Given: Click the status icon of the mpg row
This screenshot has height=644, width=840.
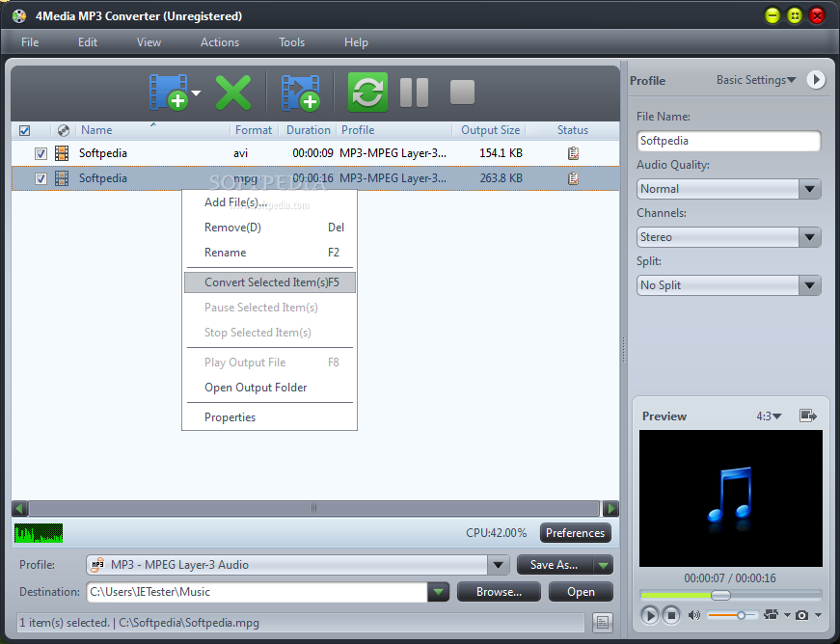Looking at the screenshot, I should click(573, 178).
